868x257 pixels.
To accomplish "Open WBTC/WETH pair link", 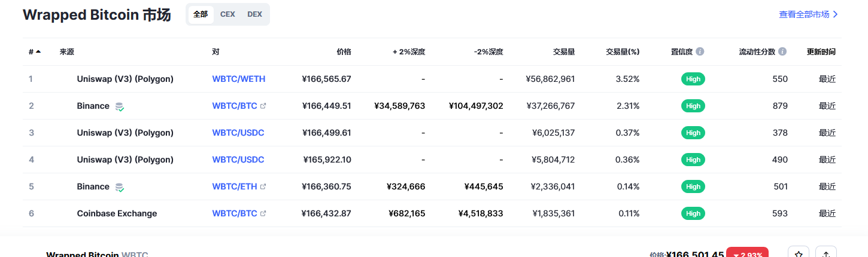I will click(x=239, y=79).
